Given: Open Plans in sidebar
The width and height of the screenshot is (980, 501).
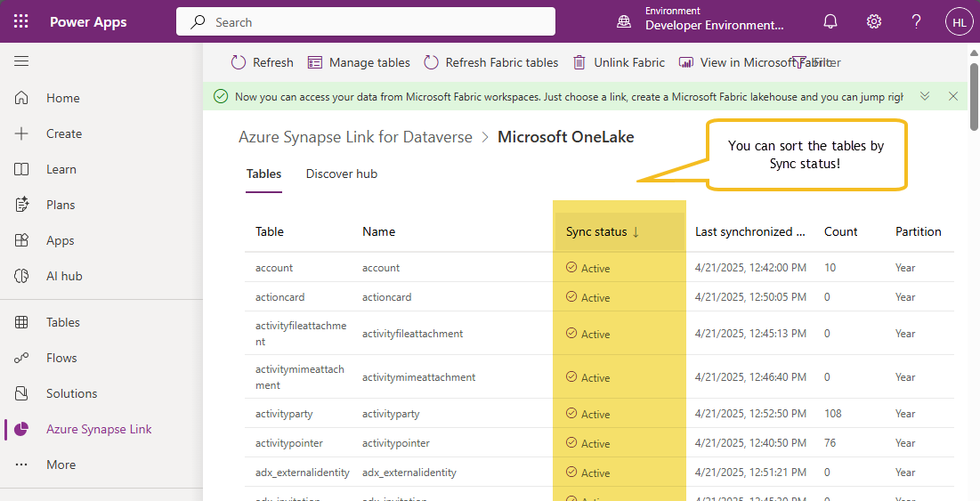Looking at the screenshot, I should [x=61, y=205].
